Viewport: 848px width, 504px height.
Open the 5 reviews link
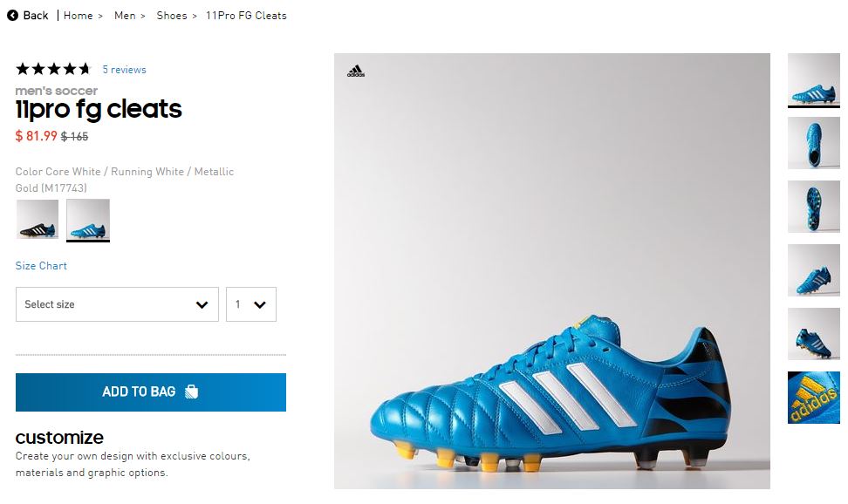coord(124,70)
